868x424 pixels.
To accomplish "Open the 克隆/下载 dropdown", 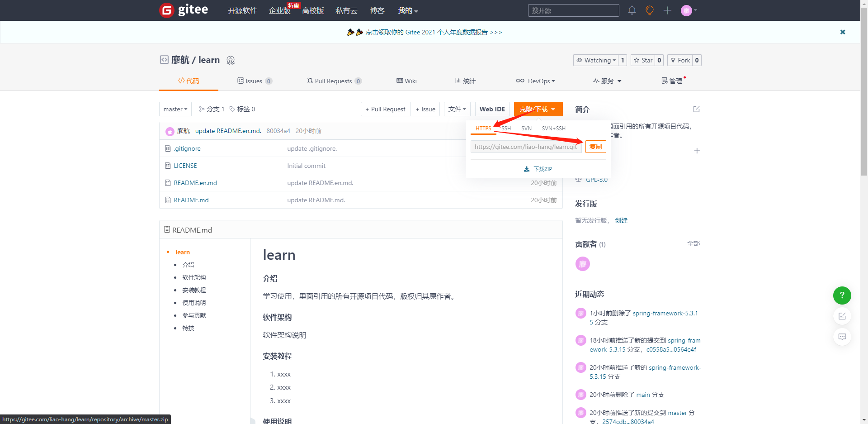I will point(538,109).
